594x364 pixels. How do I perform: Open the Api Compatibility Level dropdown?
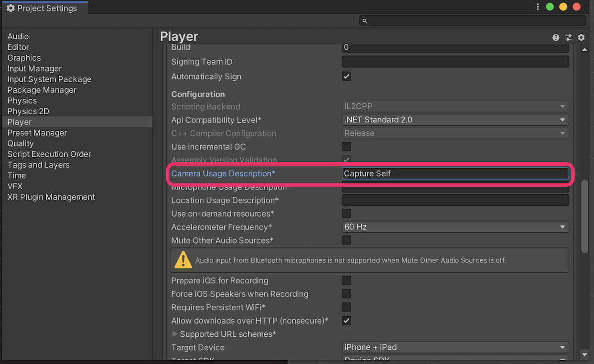click(454, 119)
